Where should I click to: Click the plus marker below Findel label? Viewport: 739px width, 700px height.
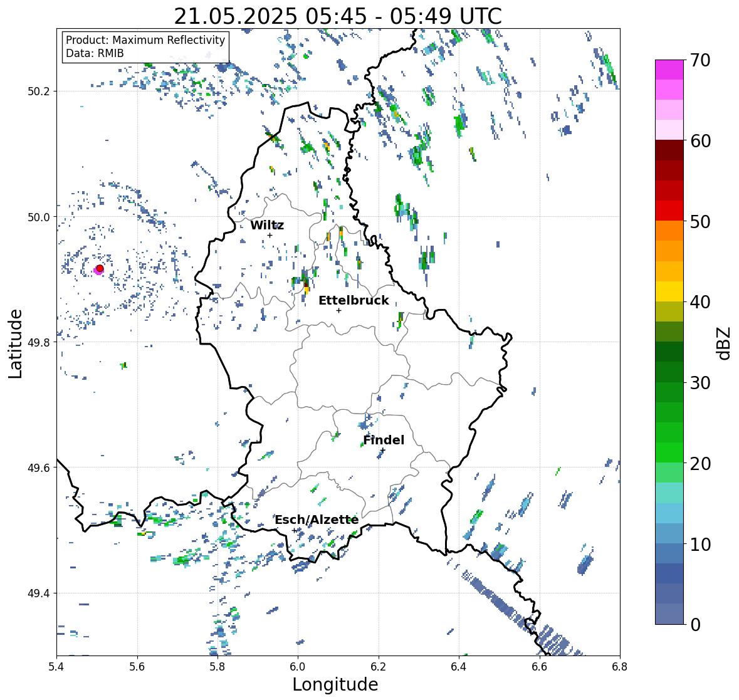click(383, 451)
